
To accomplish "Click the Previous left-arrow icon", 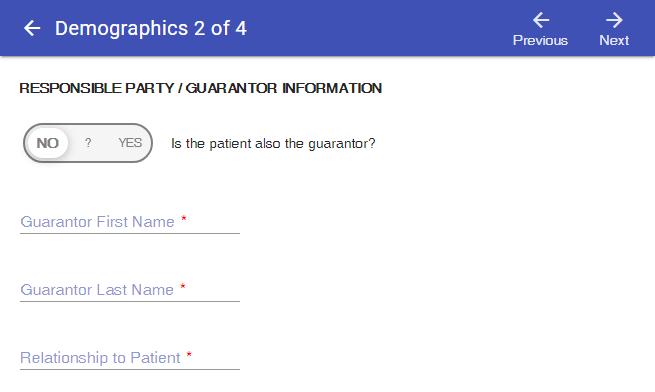I will 541,20.
